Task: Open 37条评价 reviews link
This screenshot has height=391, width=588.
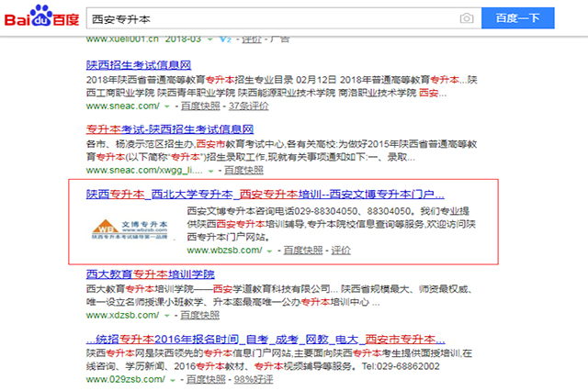Action: coord(249,106)
